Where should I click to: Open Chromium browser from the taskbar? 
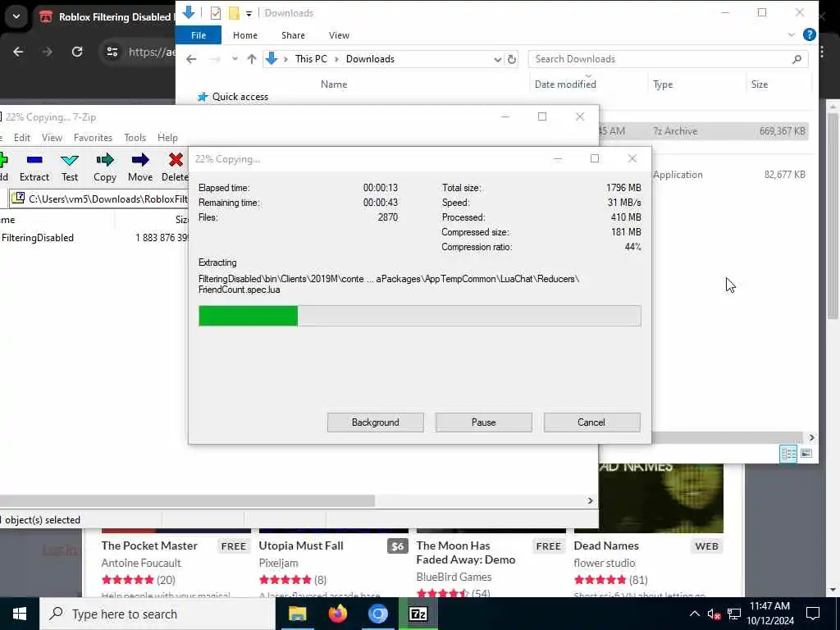coord(377,614)
